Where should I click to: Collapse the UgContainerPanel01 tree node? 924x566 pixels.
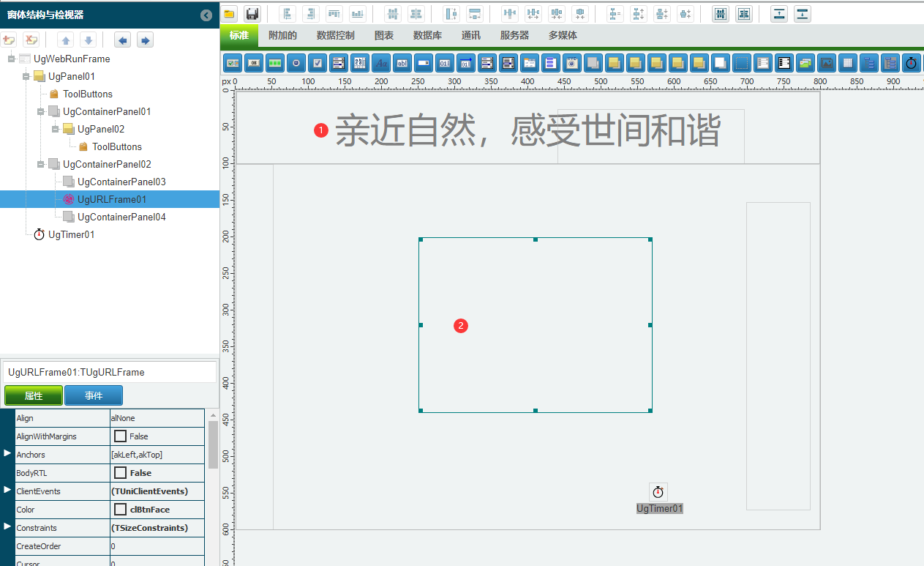pyautogui.click(x=40, y=111)
